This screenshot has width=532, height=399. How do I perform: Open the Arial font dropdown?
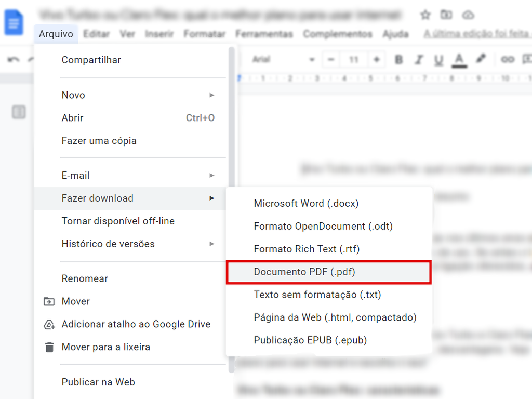[x=283, y=60]
